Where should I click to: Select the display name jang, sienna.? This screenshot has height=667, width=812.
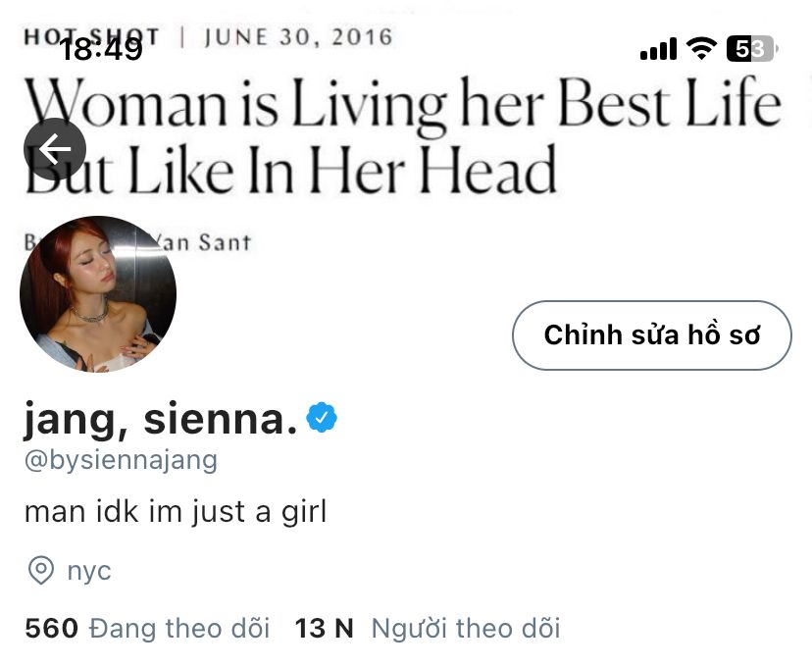[x=161, y=419]
